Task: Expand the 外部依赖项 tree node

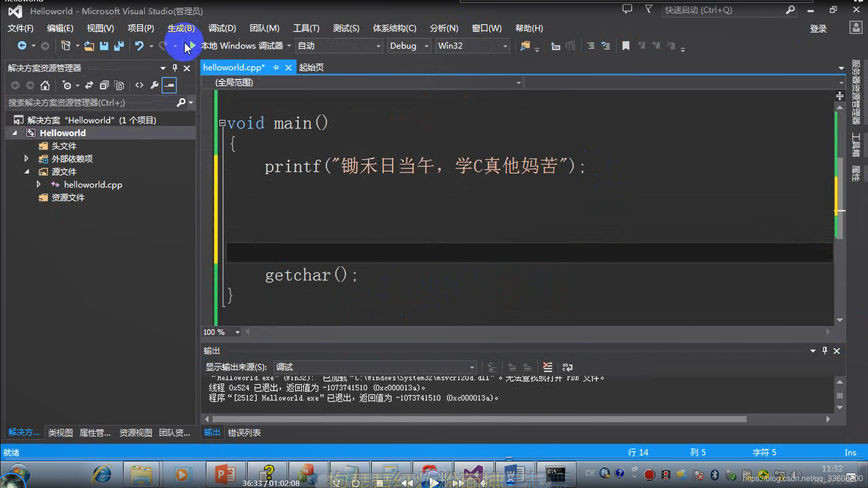Action: coord(27,158)
